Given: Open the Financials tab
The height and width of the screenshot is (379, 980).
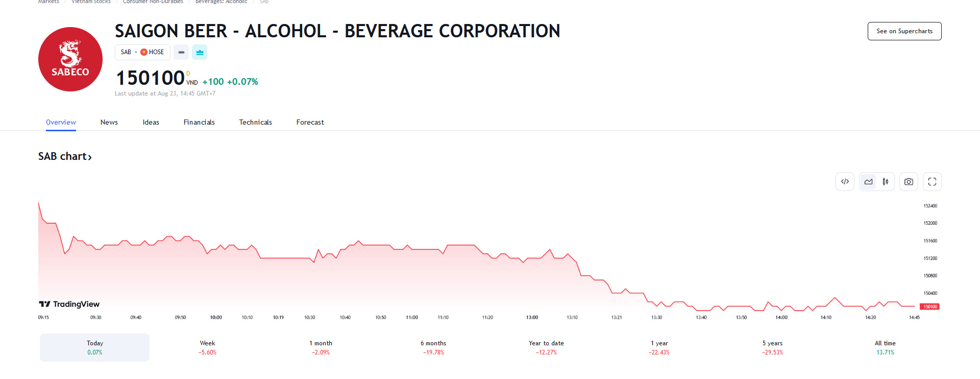Looking at the screenshot, I should point(199,122).
